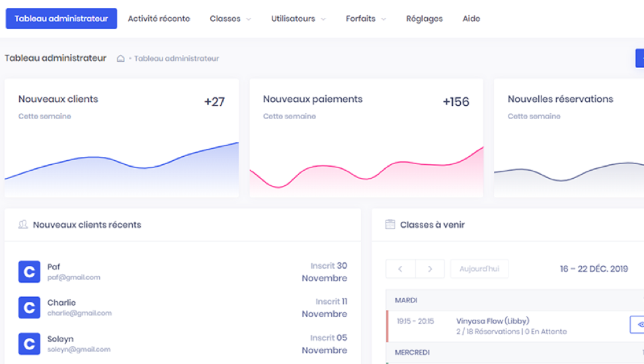Follow the Tableau administrateur breadcrumb link
The height and width of the screenshot is (364, 644).
pyautogui.click(x=176, y=58)
